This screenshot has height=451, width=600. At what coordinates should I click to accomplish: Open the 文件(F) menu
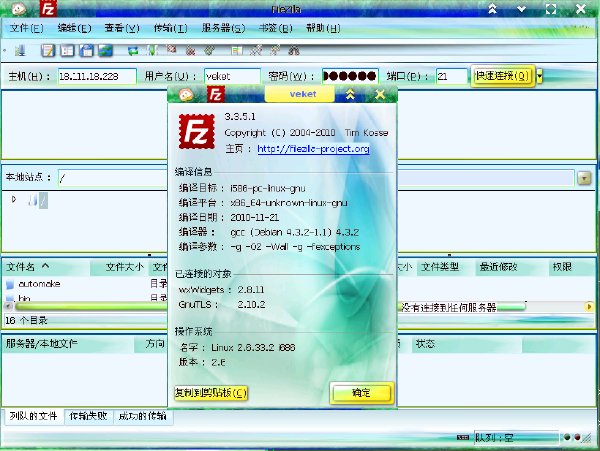point(27,28)
